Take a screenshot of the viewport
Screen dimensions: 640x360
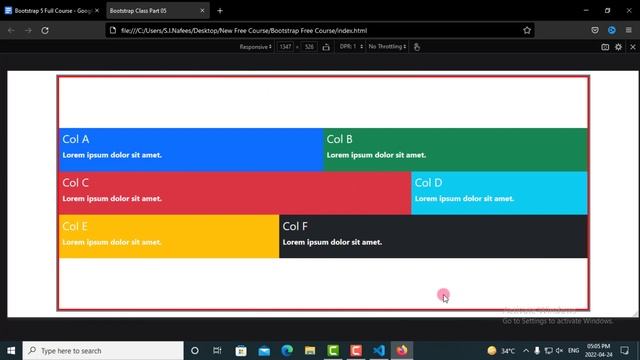(605, 47)
